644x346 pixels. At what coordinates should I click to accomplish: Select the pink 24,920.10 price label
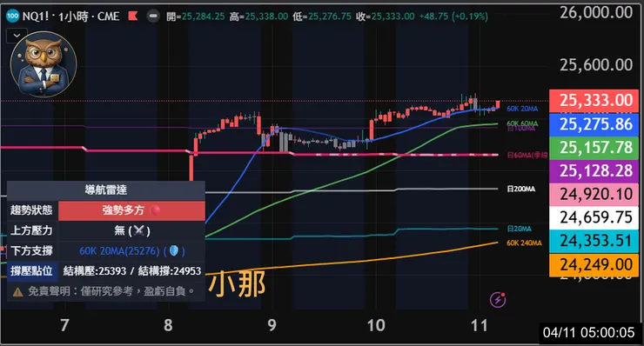(594, 195)
